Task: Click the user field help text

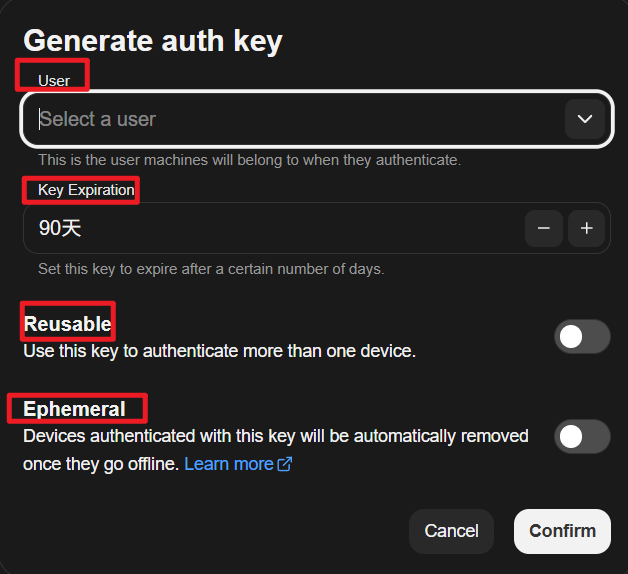Action: (x=249, y=160)
